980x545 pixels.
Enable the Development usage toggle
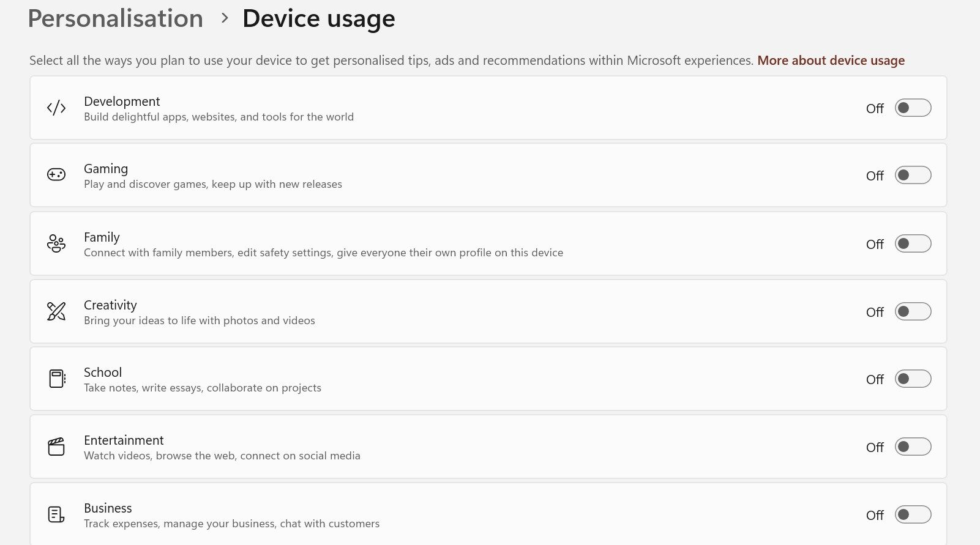[x=913, y=108]
